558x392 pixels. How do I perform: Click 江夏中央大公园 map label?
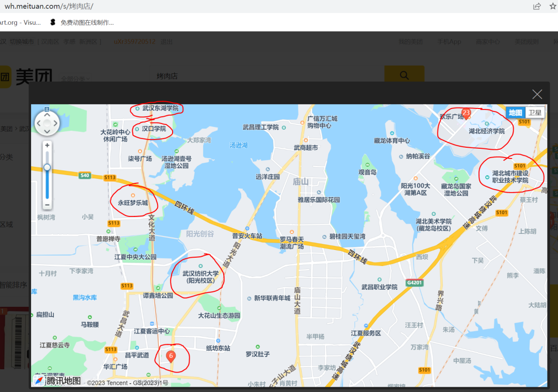tap(135, 257)
